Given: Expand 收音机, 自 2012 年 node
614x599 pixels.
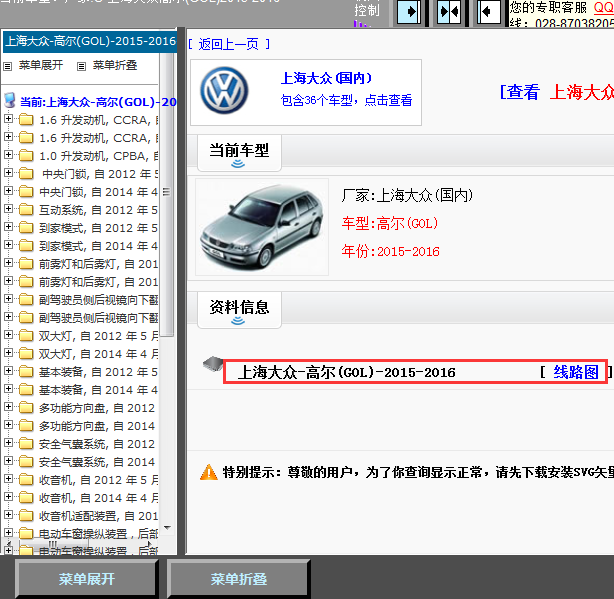Looking at the screenshot, I should [x=8, y=479].
